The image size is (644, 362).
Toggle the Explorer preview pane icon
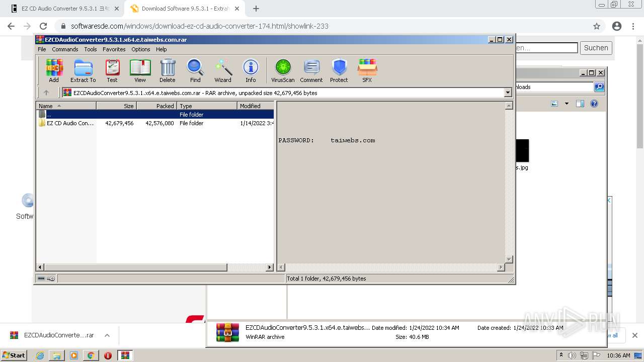pos(580,104)
